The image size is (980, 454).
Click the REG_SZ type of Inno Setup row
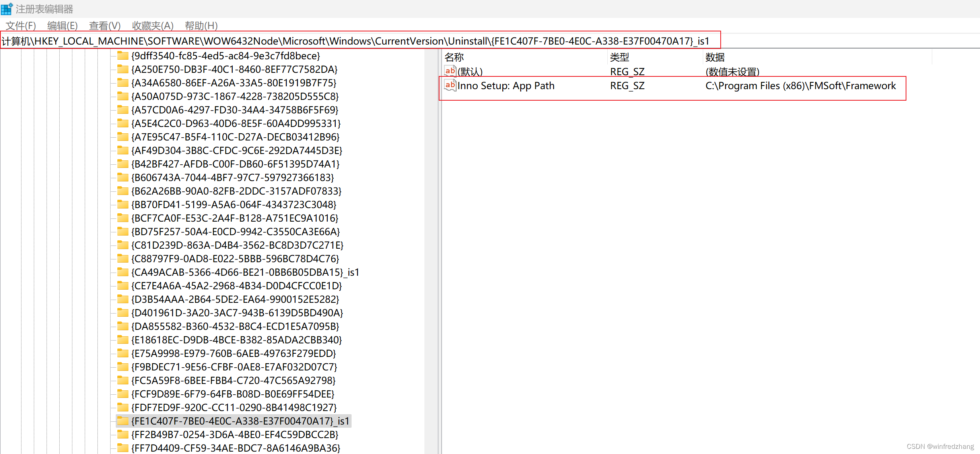coord(627,86)
